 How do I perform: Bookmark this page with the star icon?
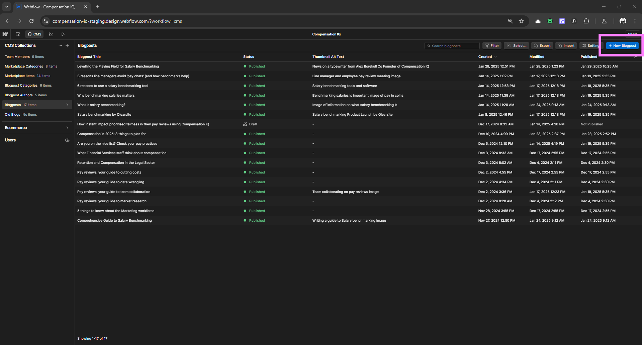(521, 21)
